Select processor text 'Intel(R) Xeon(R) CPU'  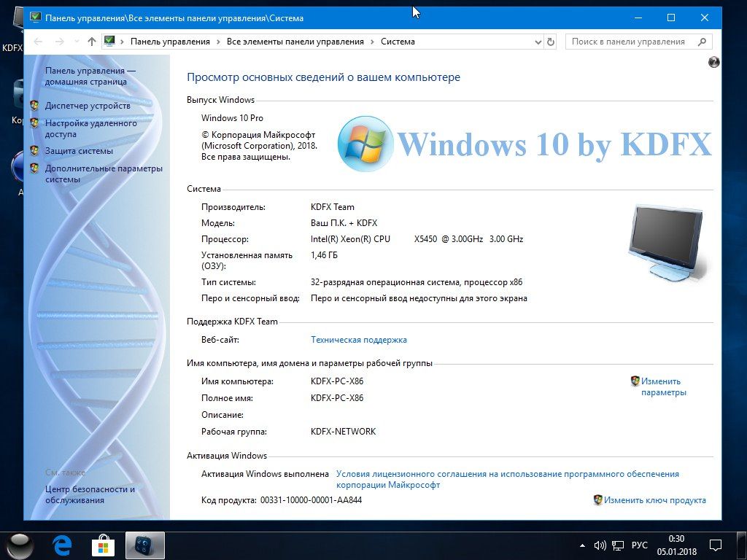[350, 239]
